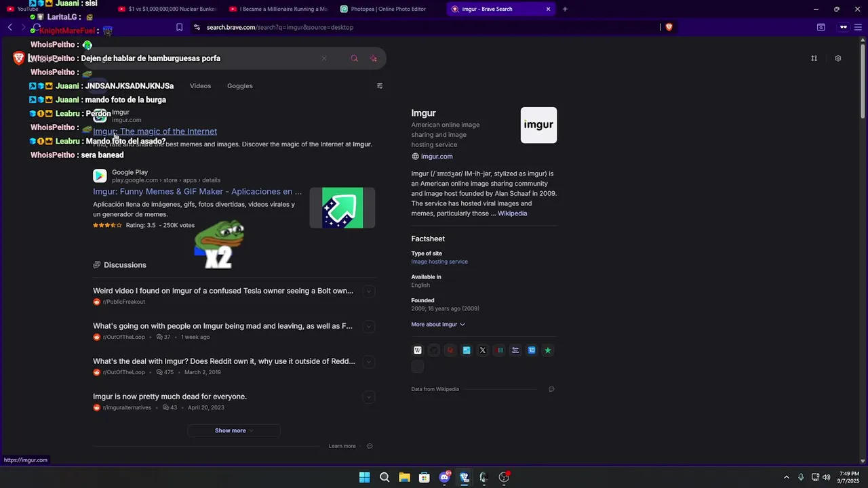Open Imgur Funny Memes Google Play result
Image resolution: width=868 pixels, height=488 pixels.
[x=197, y=192]
